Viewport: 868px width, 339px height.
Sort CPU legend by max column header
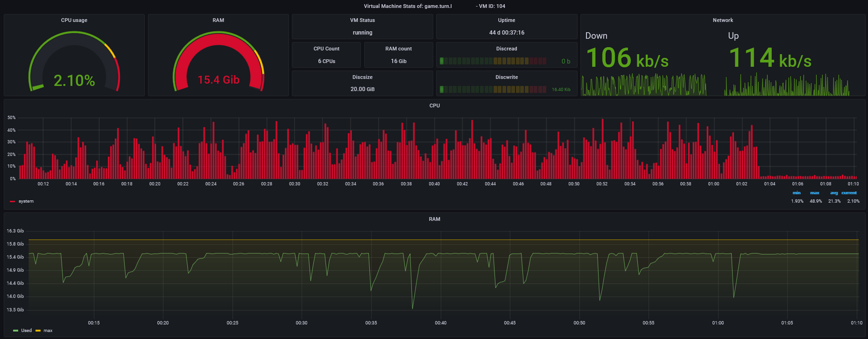click(x=815, y=193)
